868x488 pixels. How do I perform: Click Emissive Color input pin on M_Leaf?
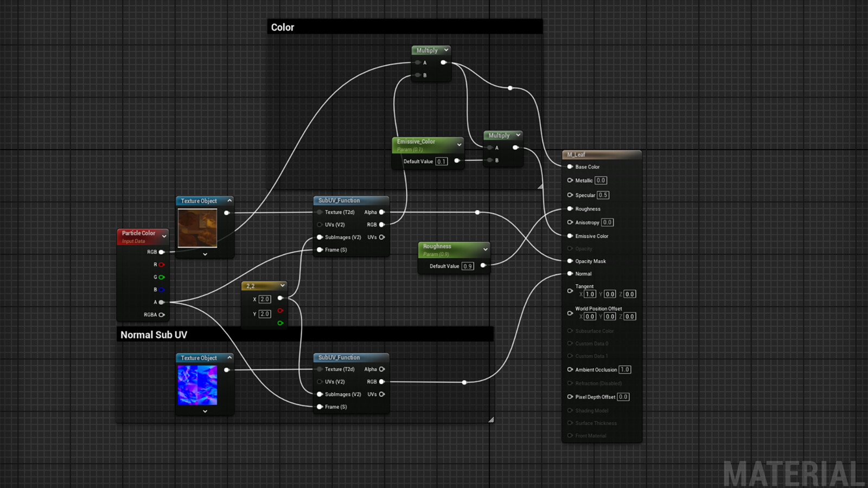point(570,236)
